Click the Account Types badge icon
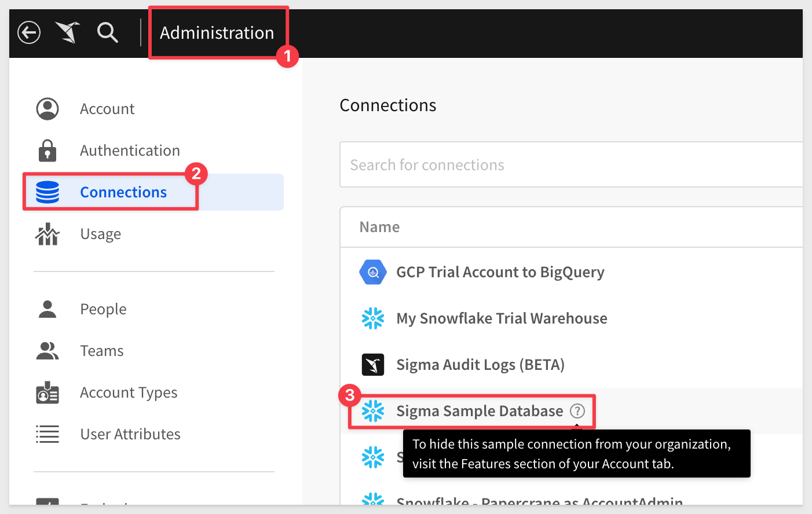This screenshot has height=514, width=812. pyautogui.click(x=47, y=392)
